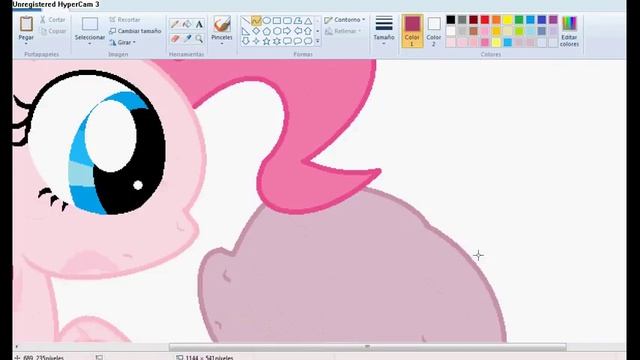Image resolution: width=640 pixels, height=360 pixels.
Task: Activate the Color 1 foreground selector
Action: point(412,31)
